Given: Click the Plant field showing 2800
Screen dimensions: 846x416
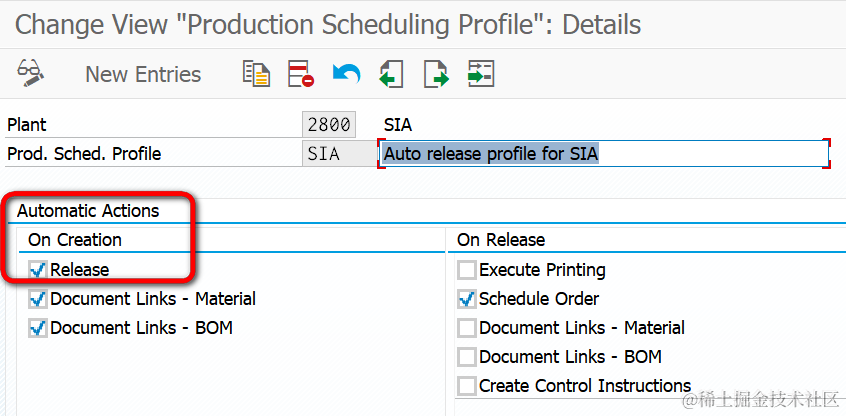Looking at the screenshot, I should pos(328,125).
